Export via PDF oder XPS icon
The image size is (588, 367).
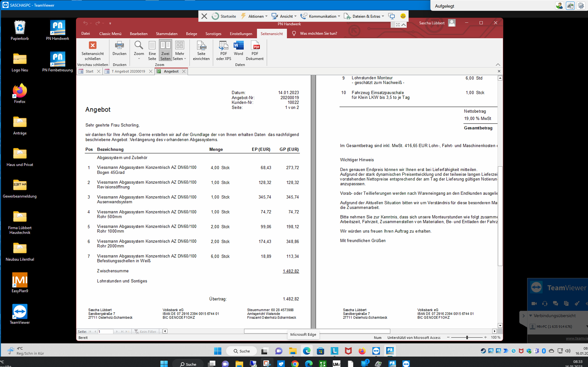click(224, 50)
